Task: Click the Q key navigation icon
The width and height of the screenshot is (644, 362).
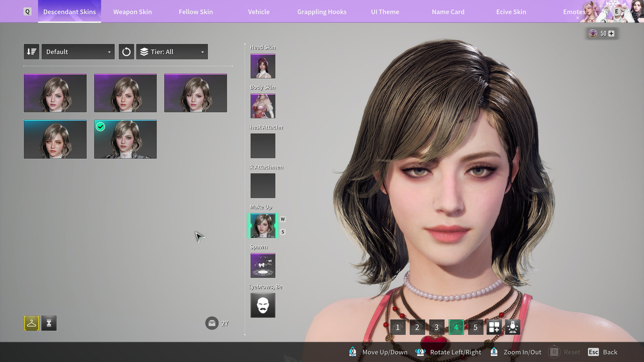Action: coord(28,12)
